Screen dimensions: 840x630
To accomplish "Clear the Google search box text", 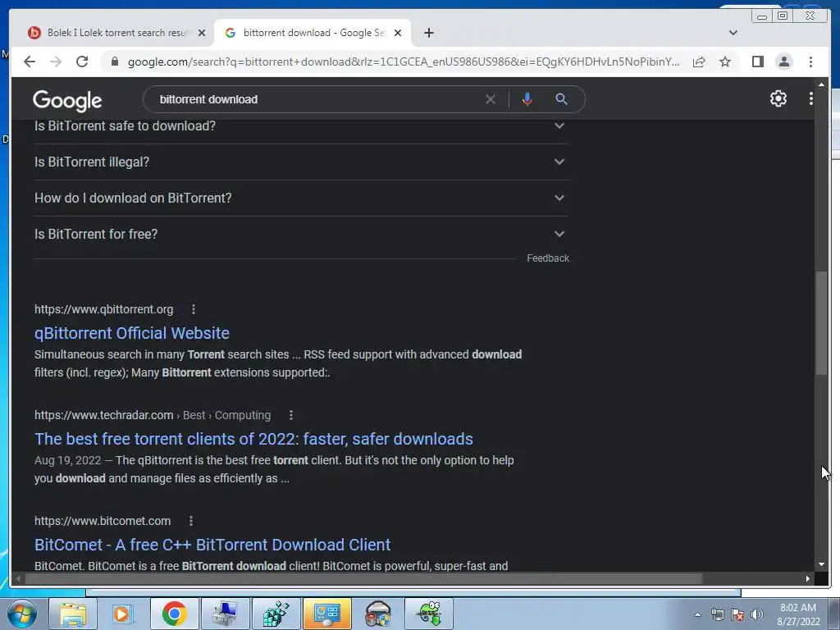I will (x=491, y=99).
